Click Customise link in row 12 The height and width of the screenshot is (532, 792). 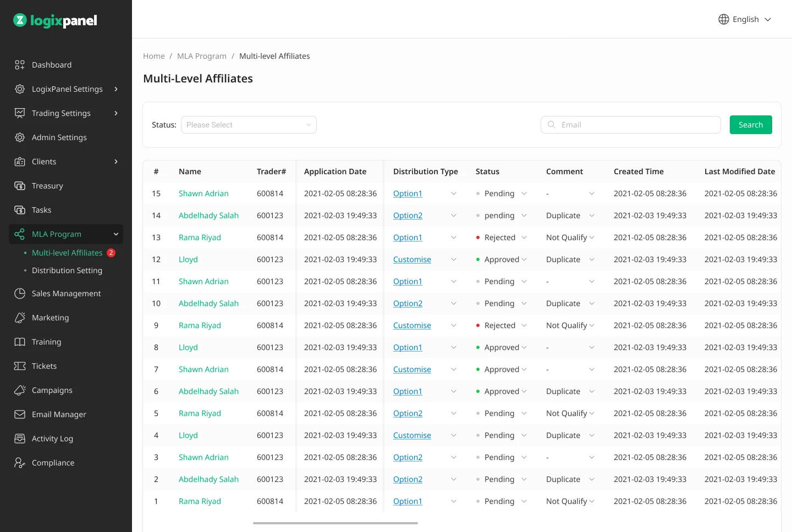(x=412, y=259)
